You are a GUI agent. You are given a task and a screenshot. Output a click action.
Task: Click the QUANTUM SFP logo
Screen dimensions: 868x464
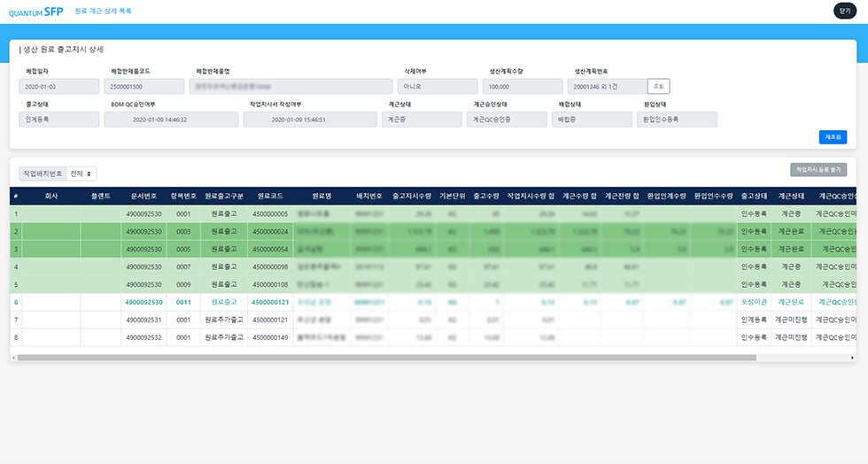point(35,12)
